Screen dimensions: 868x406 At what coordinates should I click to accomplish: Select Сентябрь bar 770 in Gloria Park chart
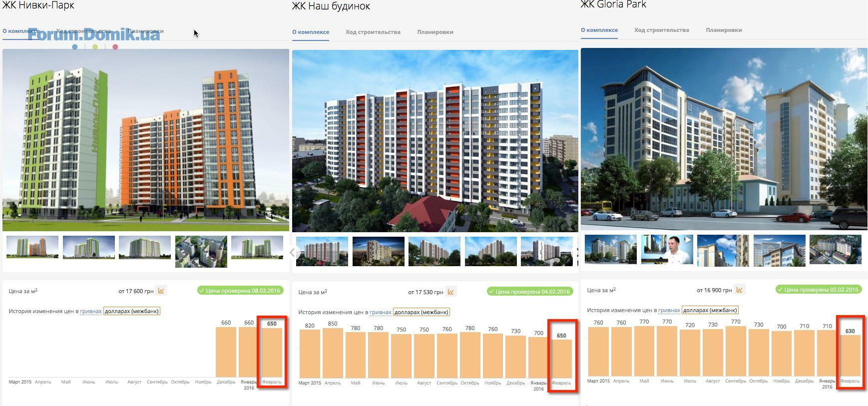(736, 351)
